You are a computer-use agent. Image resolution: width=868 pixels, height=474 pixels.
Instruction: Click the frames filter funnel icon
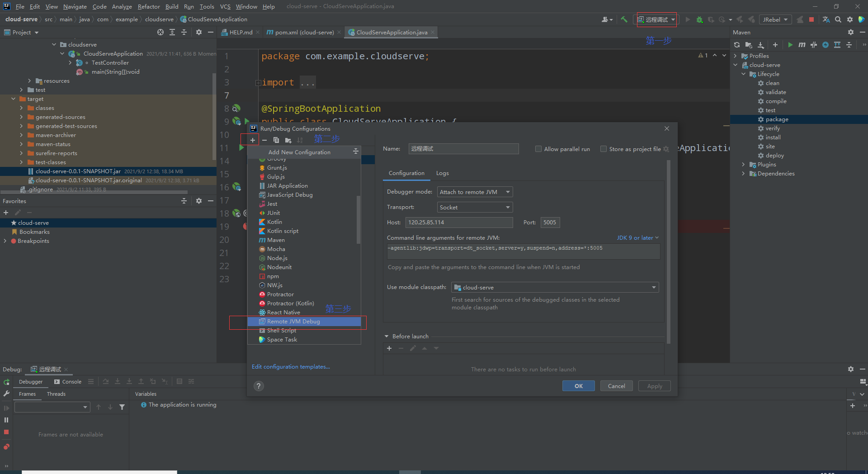point(122,407)
